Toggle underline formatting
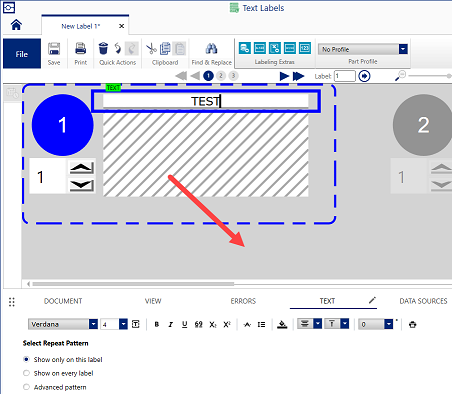This screenshot has height=394, width=452. pyautogui.click(x=185, y=324)
